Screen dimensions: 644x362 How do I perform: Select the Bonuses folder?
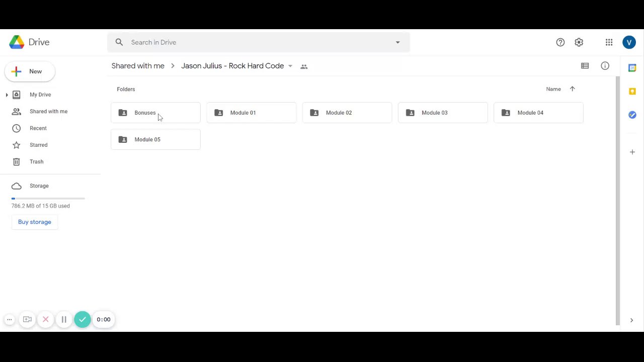coord(155,113)
